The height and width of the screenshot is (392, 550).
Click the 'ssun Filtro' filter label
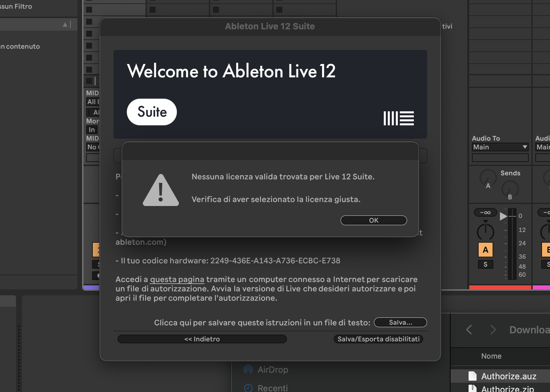coord(16,6)
